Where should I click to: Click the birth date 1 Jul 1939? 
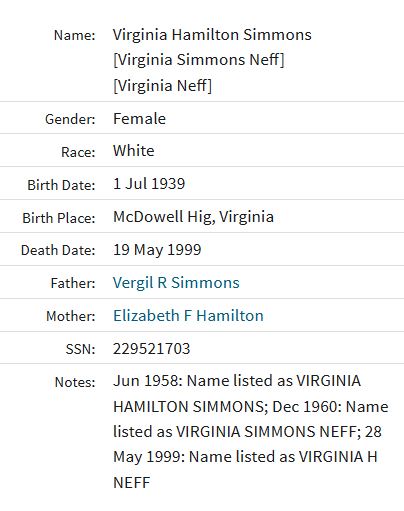(x=149, y=184)
